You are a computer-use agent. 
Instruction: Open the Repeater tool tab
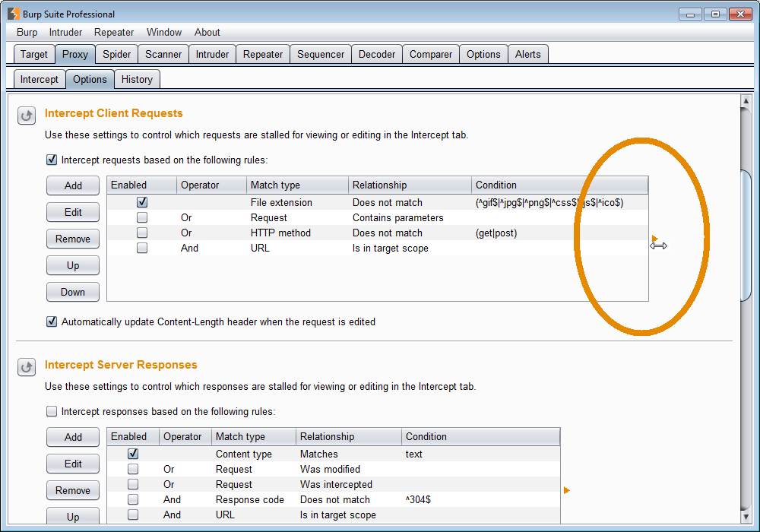[263, 54]
